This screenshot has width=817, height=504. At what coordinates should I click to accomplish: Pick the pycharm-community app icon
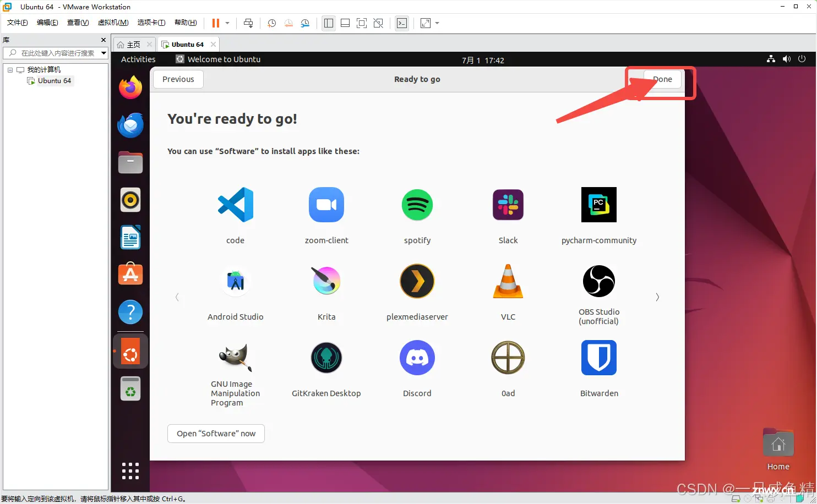599,205
